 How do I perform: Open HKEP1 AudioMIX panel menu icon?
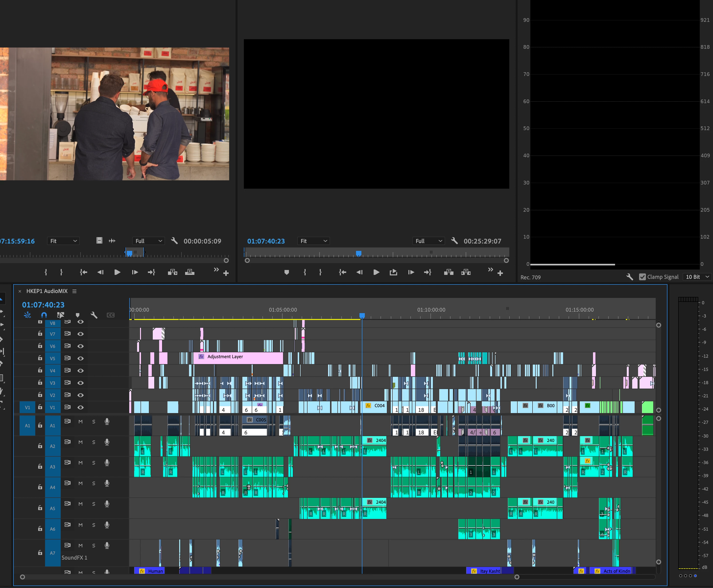pyautogui.click(x=74, y=291)
